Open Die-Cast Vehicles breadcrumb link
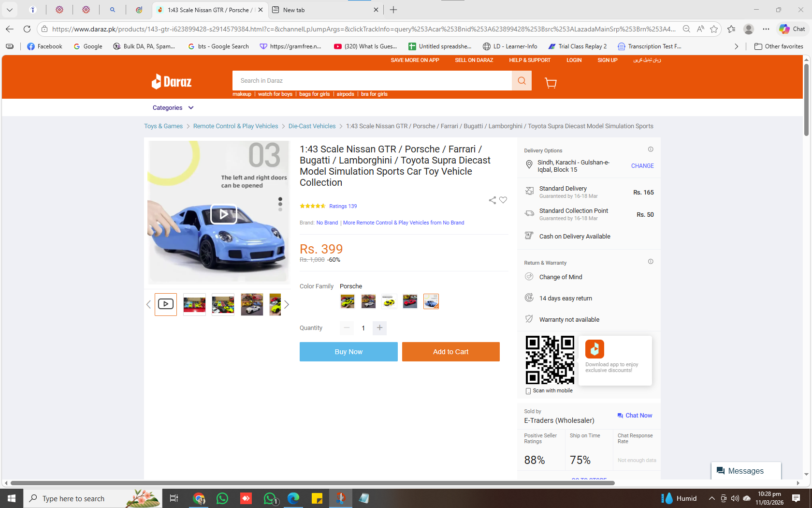 tap(312, 126)
